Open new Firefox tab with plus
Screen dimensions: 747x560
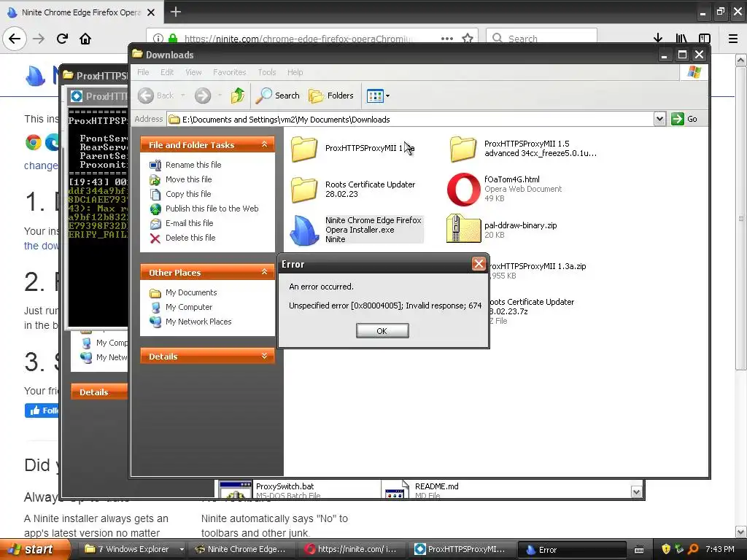point(175,12)
